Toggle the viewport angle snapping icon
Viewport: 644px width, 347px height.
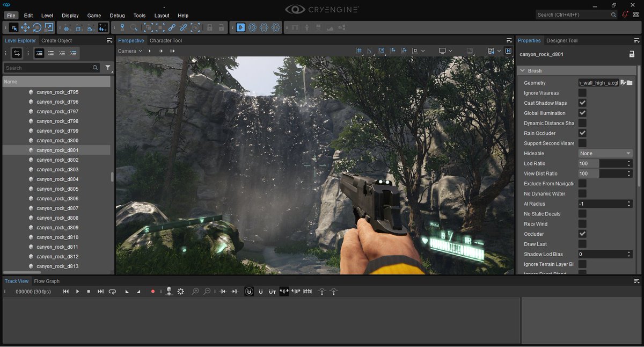(370, 51)
